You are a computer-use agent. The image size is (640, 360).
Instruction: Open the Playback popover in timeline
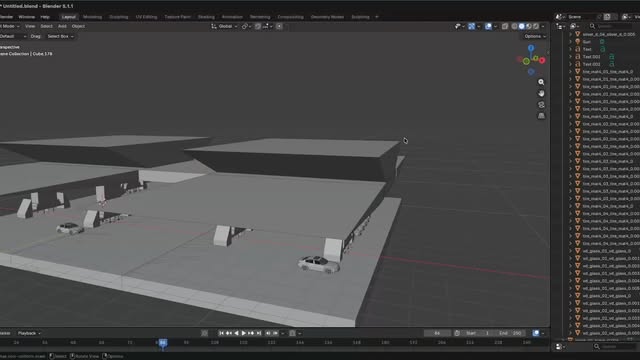(x=29, y=333)
